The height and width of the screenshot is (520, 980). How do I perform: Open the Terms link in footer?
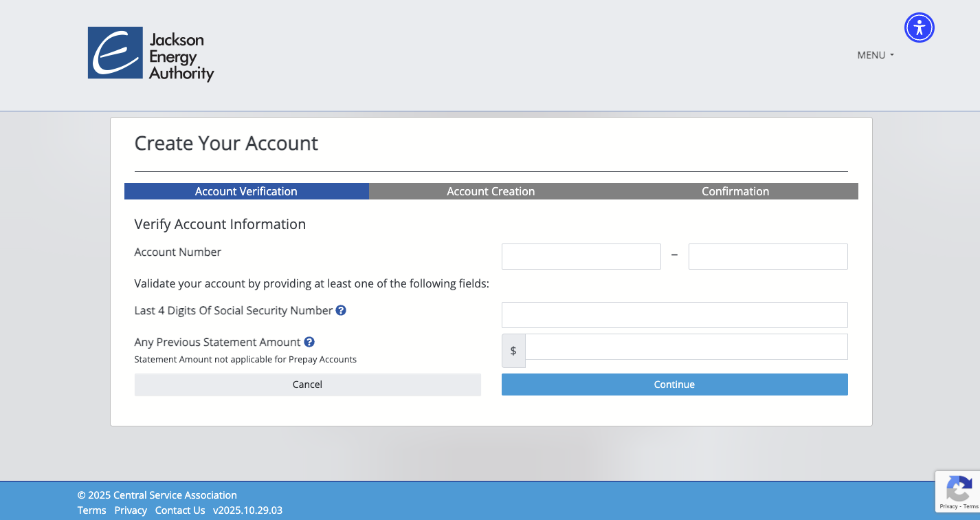[x=91, y=510]
